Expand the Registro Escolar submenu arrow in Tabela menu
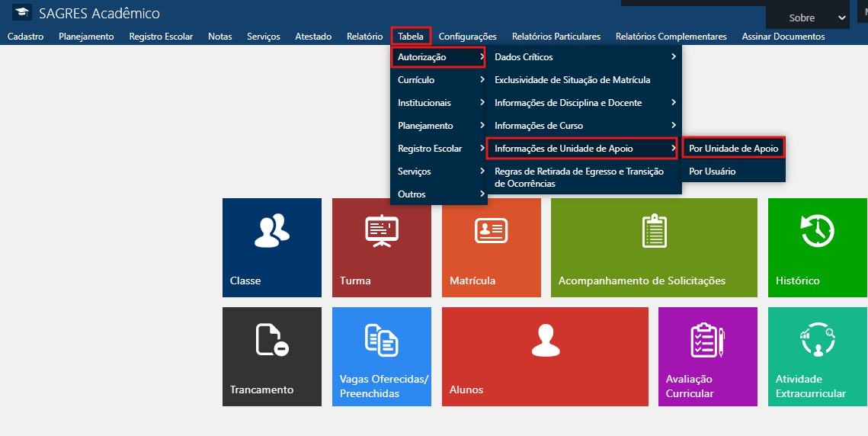The height and width of the screenshot is (436, 868). 482,149
